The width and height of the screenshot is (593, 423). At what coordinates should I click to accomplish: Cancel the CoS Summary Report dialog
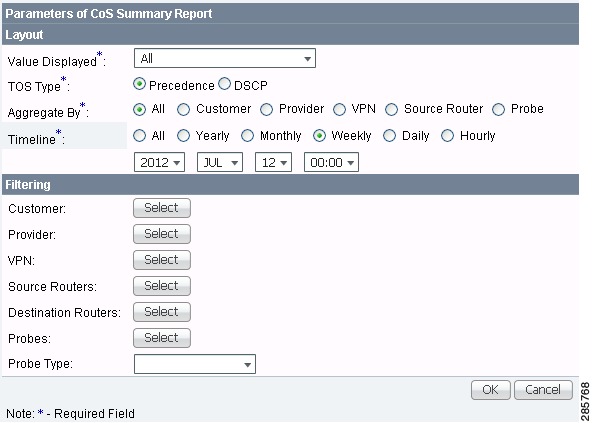[543, 390]
